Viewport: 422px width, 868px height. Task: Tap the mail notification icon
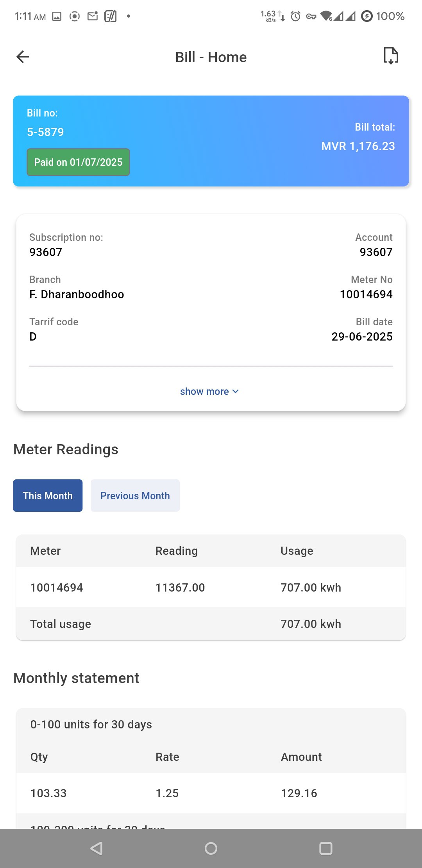pyautogui.click(x=93, y=16)
